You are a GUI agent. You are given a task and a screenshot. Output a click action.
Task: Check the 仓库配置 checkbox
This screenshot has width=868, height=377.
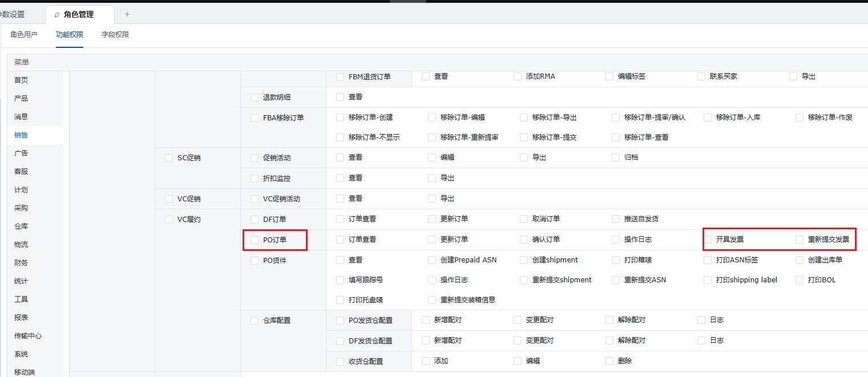tap(255, 321)
